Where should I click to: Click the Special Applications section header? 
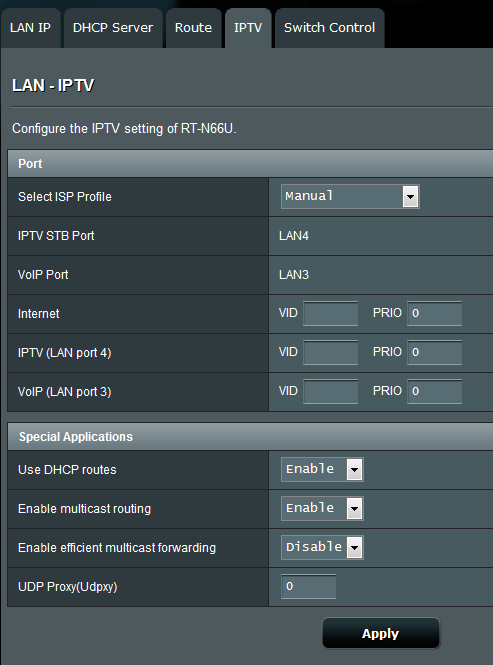point(250,436)
